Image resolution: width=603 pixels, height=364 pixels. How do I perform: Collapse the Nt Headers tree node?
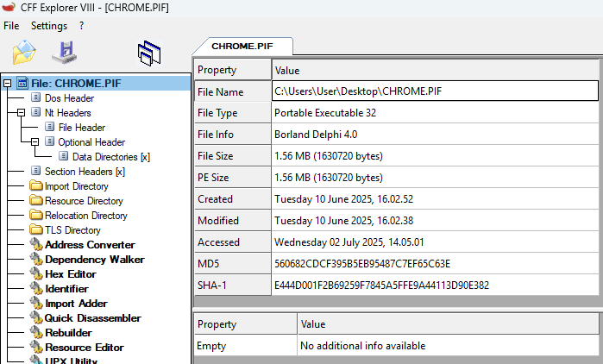pyautogui.click(x=22, y=113)
